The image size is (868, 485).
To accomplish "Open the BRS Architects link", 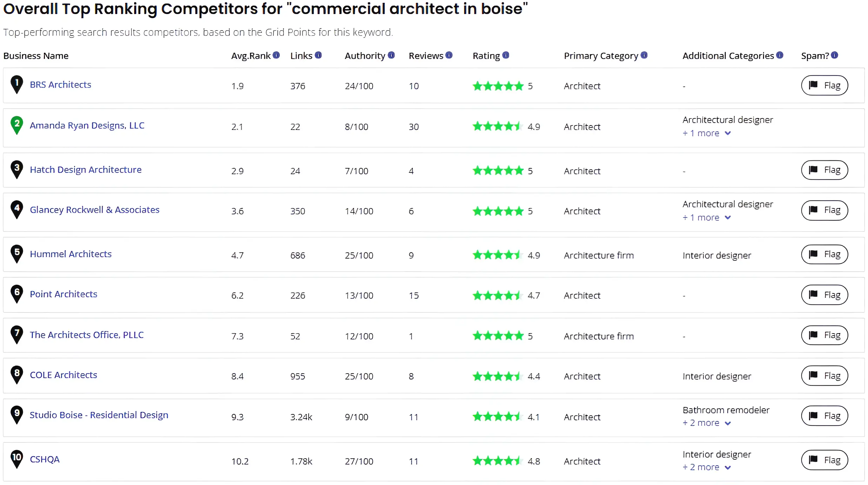I will (60, 85).
